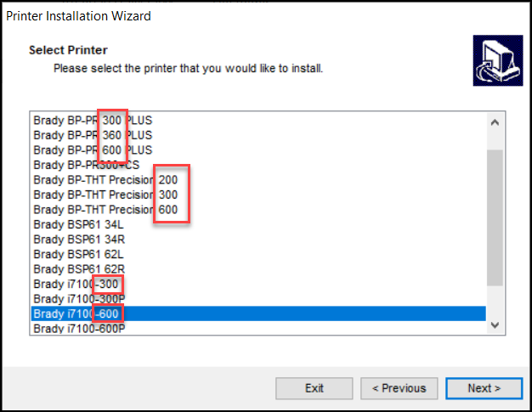This screenshot has width=532, height=412.
Task: Pick Brady BSP61 34R from list
Action: click(79, 240)
